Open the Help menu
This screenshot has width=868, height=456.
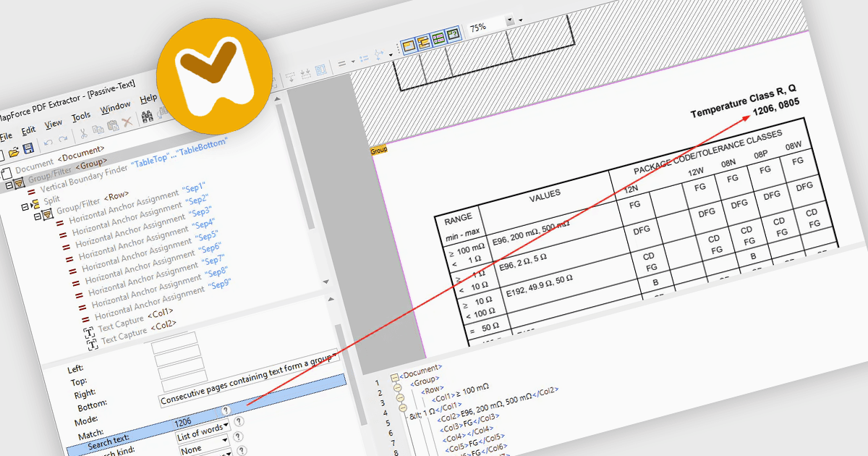tap(148, 98)
